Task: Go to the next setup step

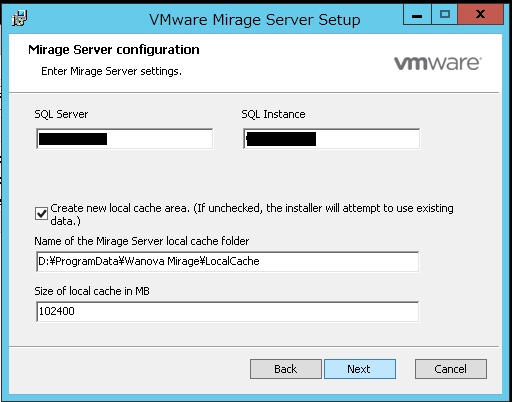Action: click(360, 369)
